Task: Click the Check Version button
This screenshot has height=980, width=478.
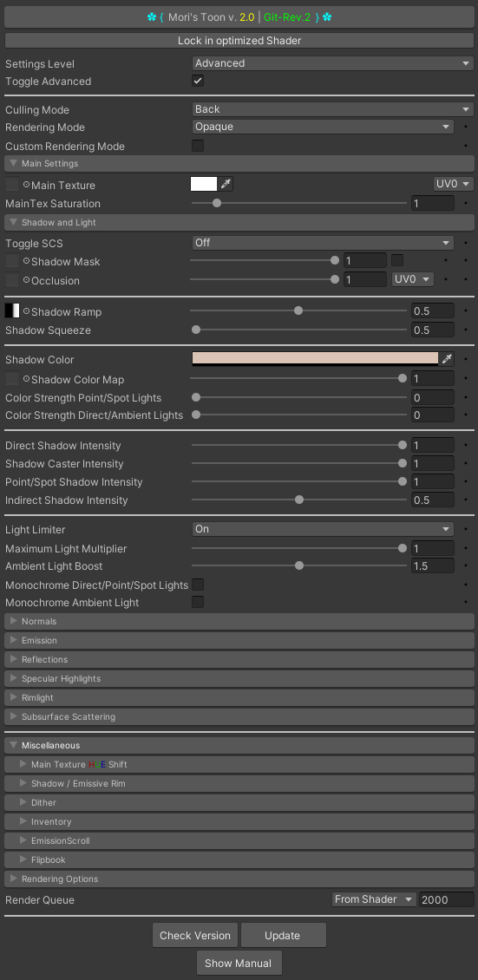Action: (195, 935)
